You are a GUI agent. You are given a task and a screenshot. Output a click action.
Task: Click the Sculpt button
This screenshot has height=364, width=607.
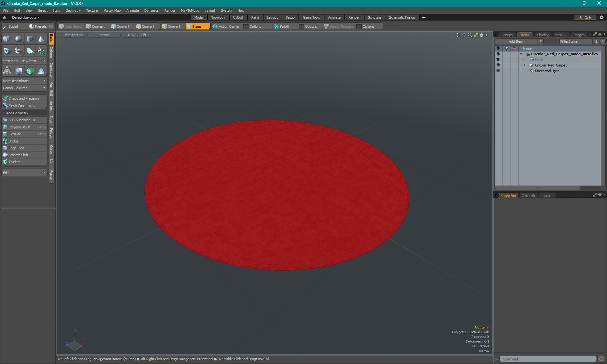coord(13,26)
